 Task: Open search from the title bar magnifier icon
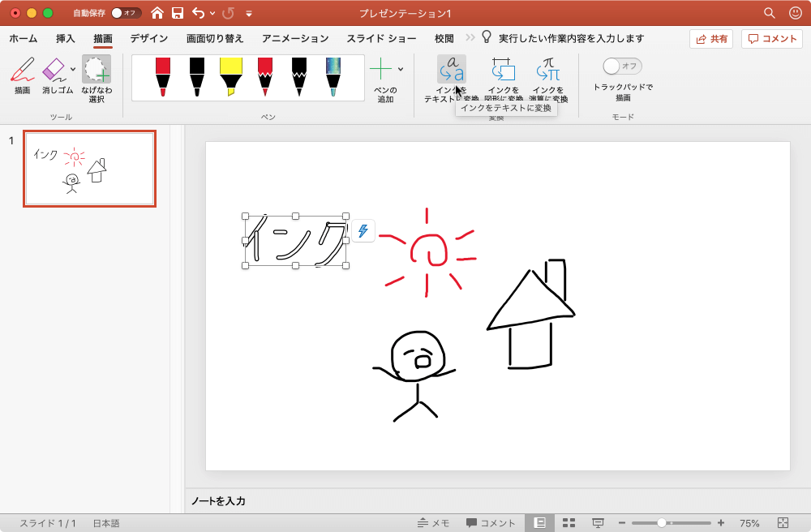[x=768, y=13]
